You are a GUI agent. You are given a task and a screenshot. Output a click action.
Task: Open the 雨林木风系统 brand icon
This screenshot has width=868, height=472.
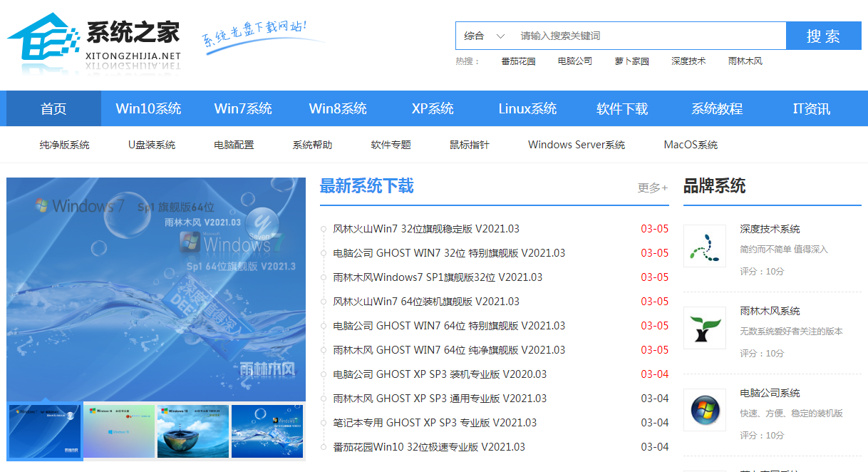tap(705, 328)
